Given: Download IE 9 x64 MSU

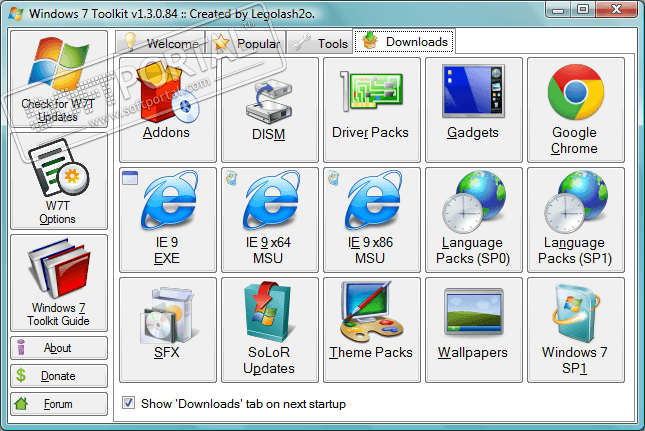Looking at the screenshot, I should 270,220.
